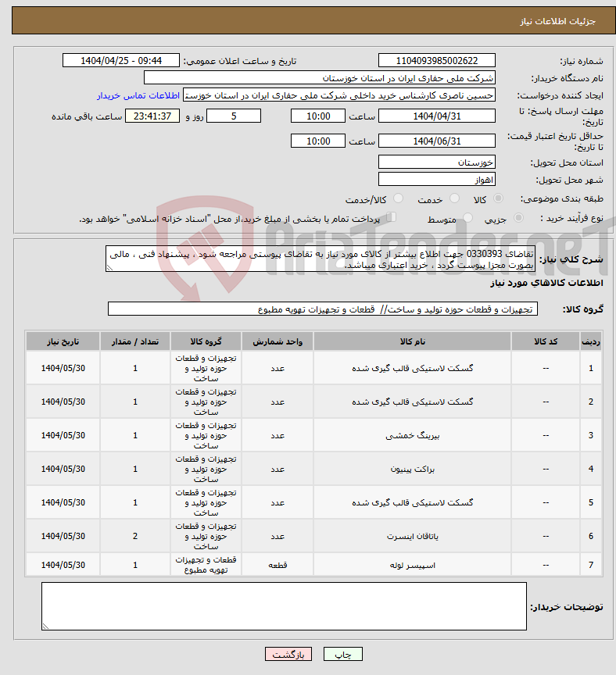Click unit قطعه in the اسپیسر لوله row
The height and width of the screenshot is (675, 616).
(278, 565)
